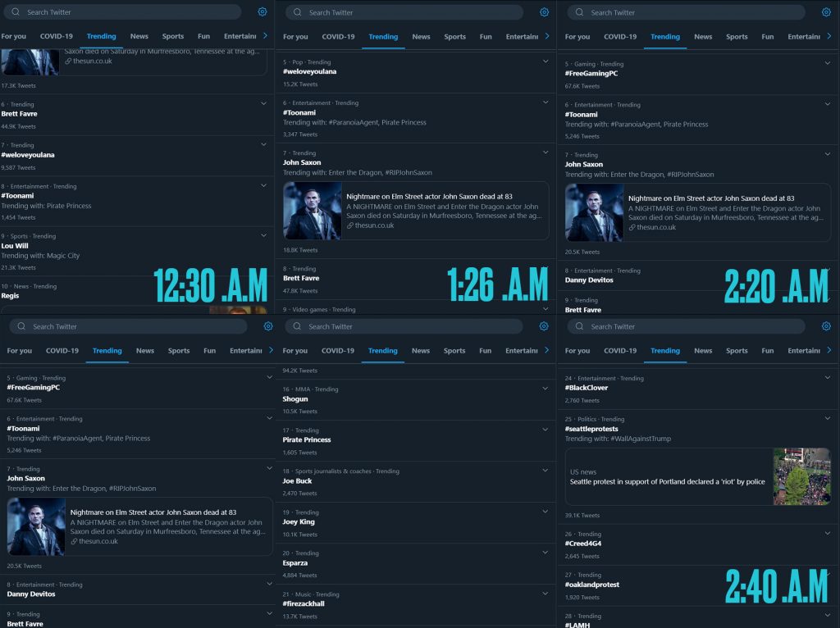
Task: Click settings gear in the 2:40 A.M panel
Action: coord(826,326)
